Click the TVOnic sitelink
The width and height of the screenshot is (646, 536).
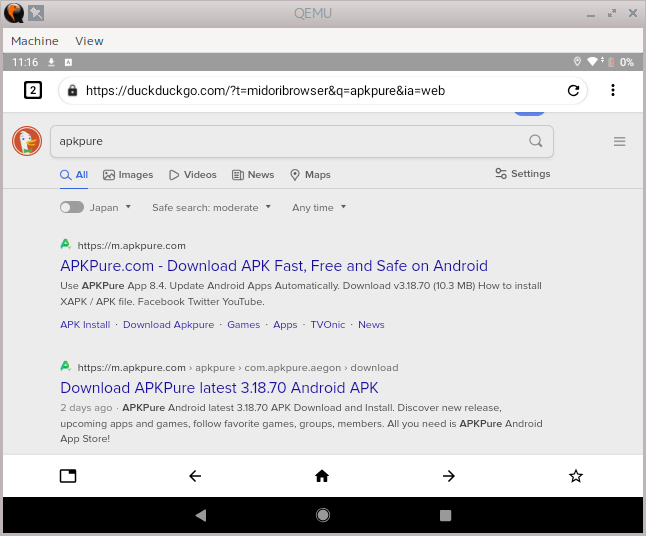click(328, 325)
